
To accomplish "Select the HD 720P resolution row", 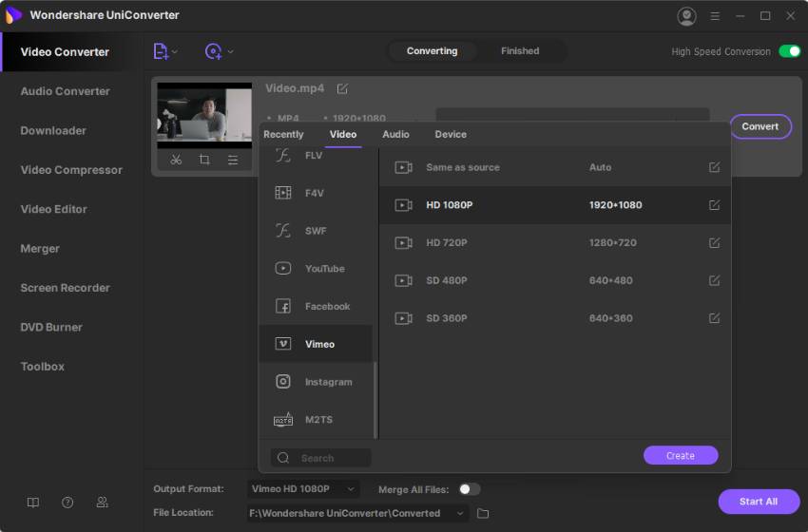I will point(555,242).
